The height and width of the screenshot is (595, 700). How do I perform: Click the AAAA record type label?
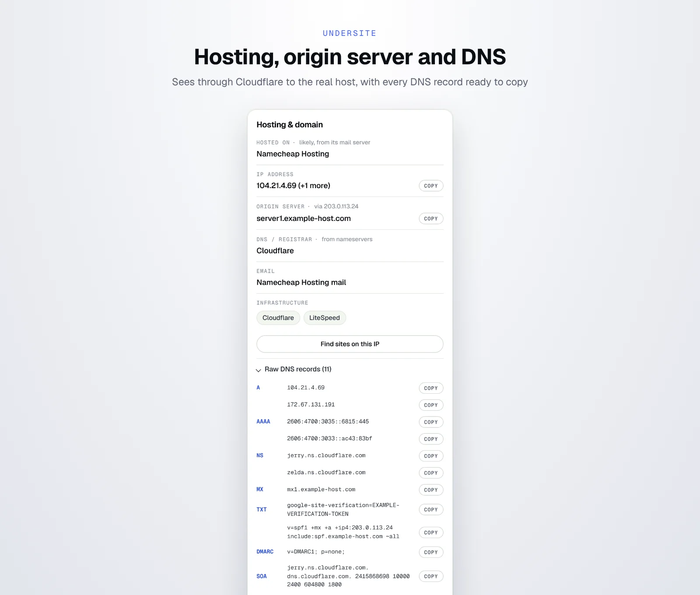point(263,422)
